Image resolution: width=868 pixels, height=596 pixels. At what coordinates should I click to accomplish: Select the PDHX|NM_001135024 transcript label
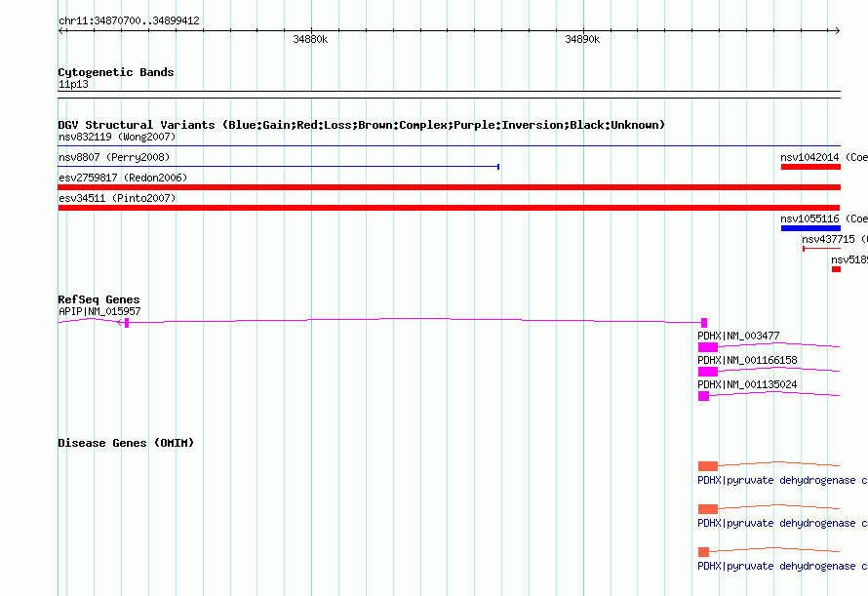point(747,384)
